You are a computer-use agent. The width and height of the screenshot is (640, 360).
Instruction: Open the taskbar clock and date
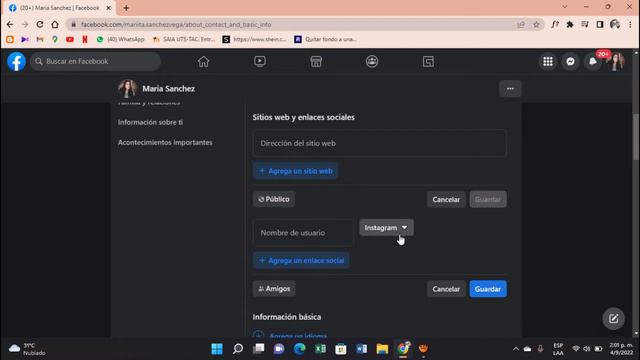click(x=621, y=349)
